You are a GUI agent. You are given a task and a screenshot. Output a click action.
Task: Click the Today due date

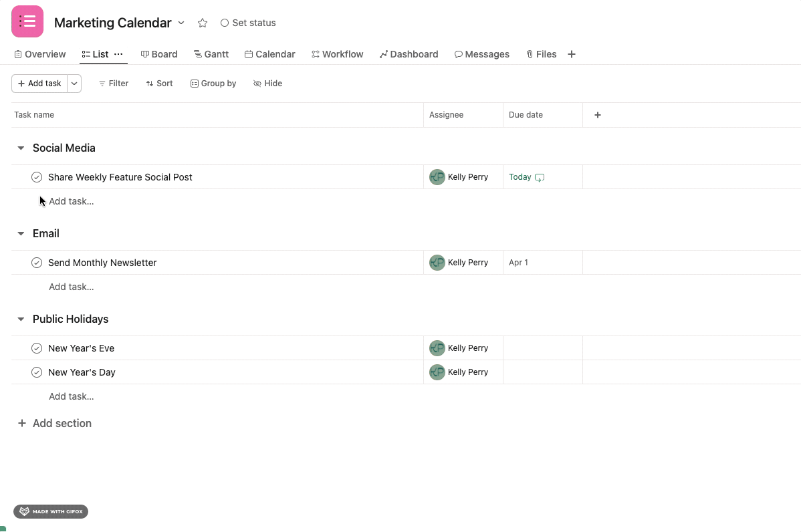520,177
